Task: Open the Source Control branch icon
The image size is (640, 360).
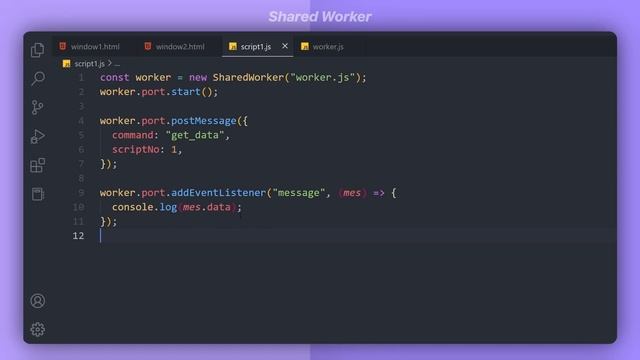Action: 38,107
